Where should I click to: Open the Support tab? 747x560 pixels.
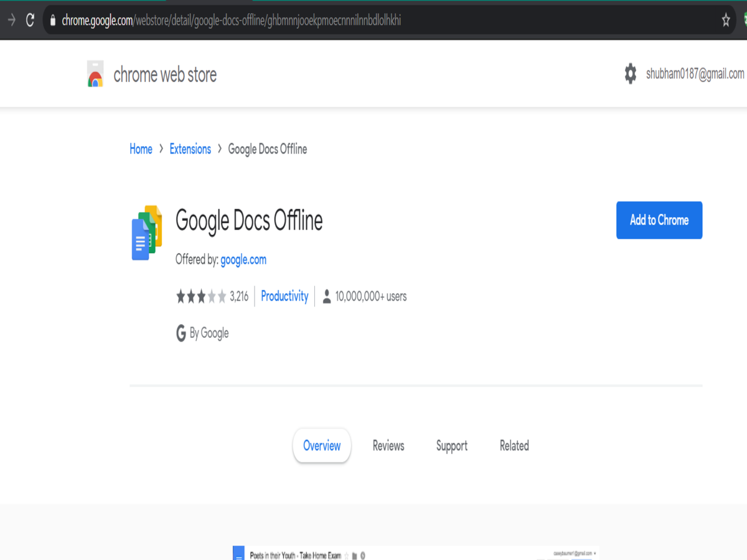point(452,446)
